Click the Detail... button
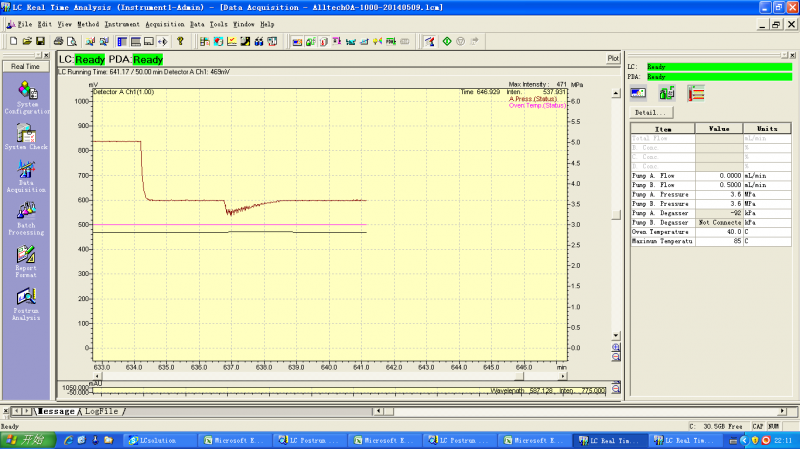The width and height of the screenshot is (800, 449). (x=650, y=113)
